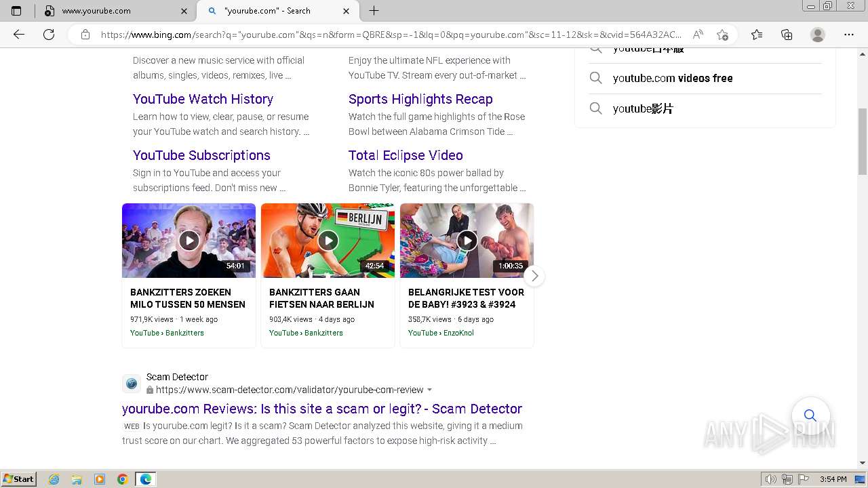Show next videos with carousel arrow
The image size is (868, 488).
tap(534, 276)
